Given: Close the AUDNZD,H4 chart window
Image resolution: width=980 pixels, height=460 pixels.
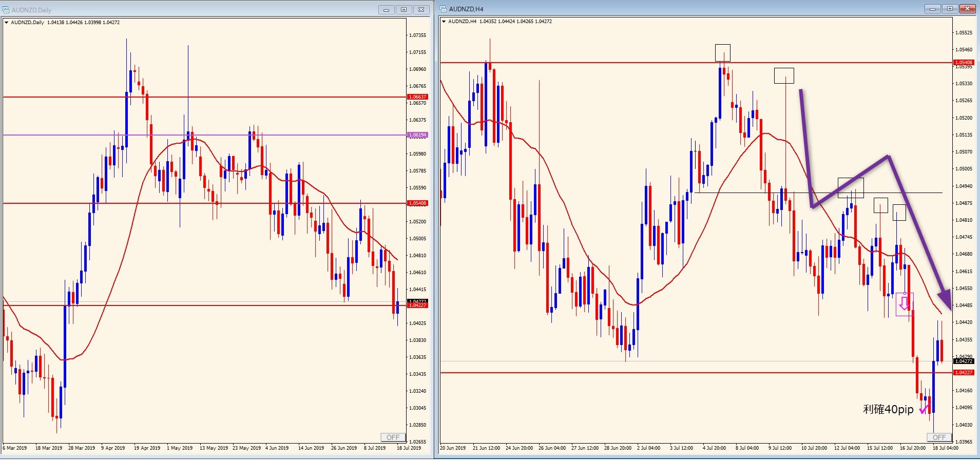Looking at the screenshot, I should 967,9.
